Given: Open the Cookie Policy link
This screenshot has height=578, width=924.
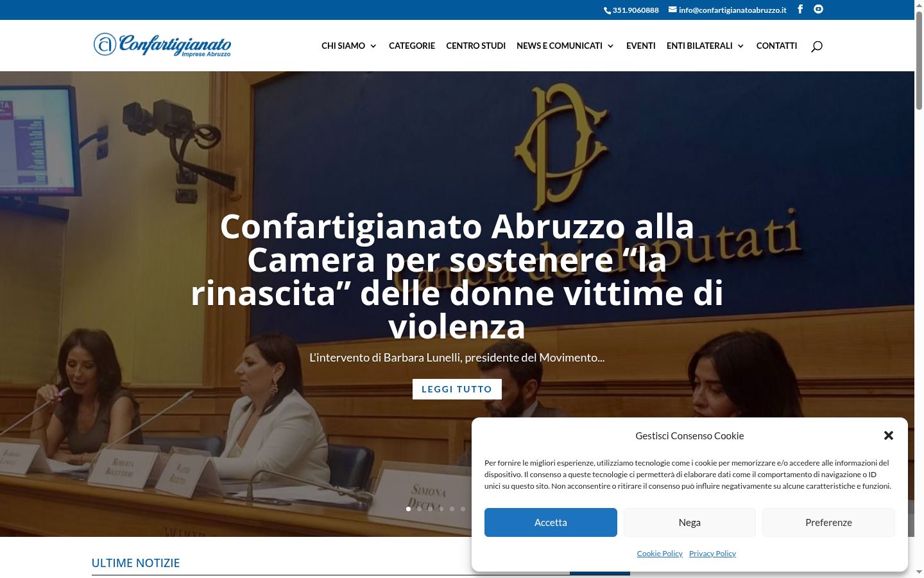Looking at the screenshot, I should pyautogui.click(x=660, y=554).
